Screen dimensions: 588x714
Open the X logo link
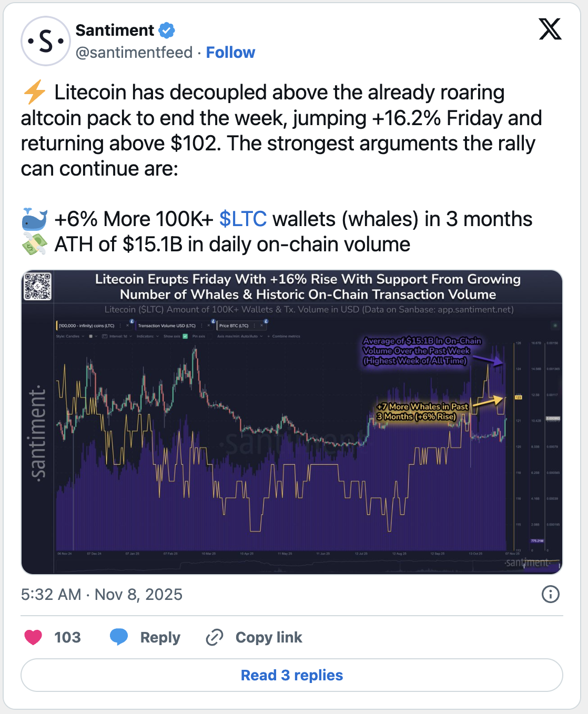click(550, 29)
